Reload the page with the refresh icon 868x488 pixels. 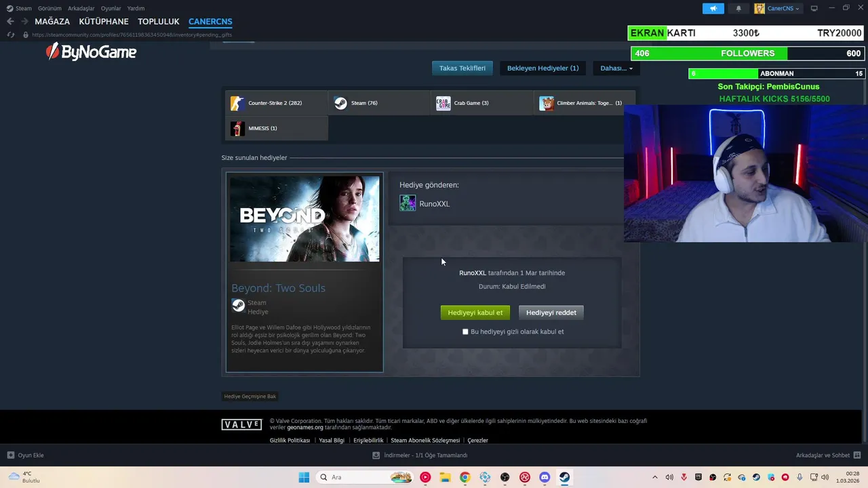pos(11,35)
